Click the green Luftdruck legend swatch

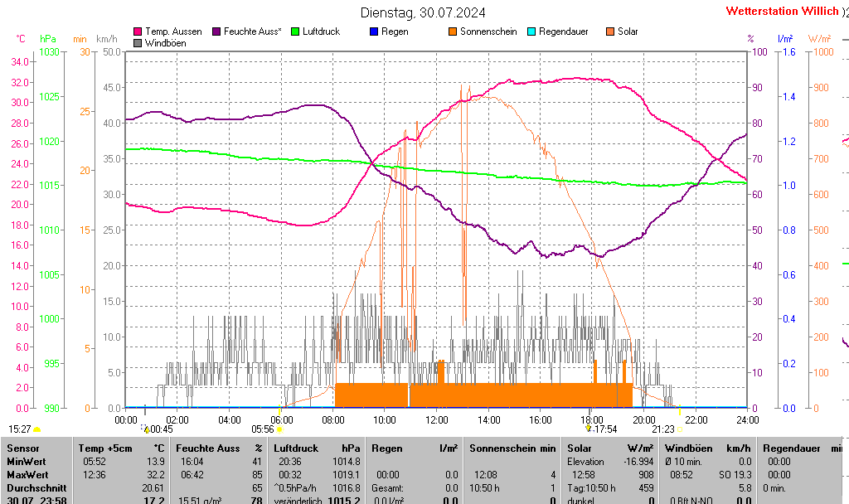295,32
